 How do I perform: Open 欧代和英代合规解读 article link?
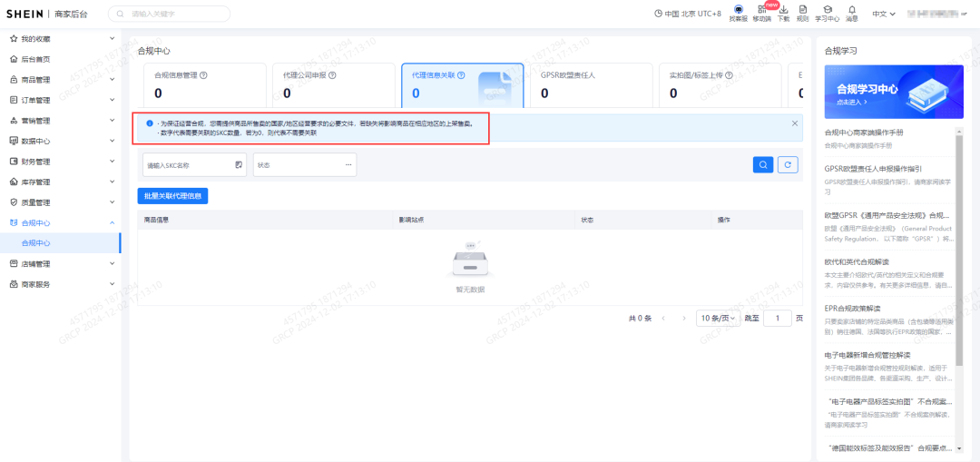857,261
